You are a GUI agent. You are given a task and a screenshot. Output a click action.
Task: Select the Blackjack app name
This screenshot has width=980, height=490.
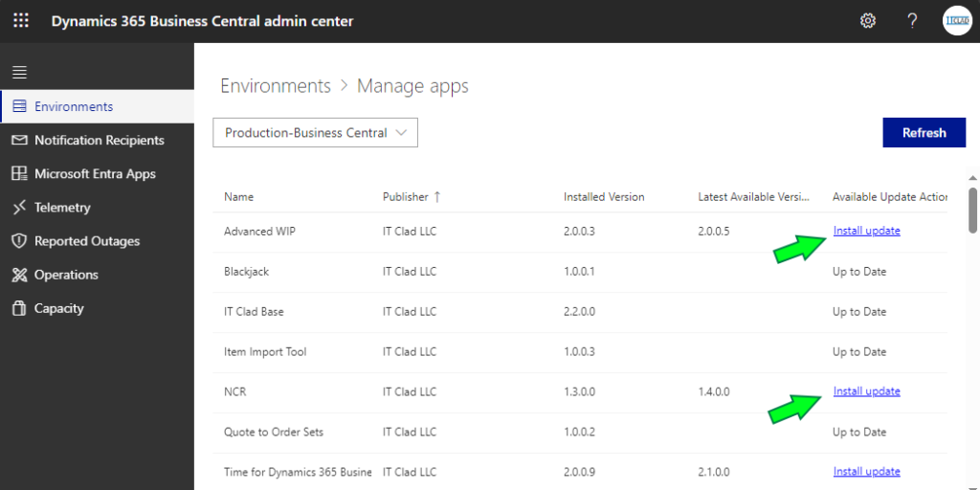pos(246,272)
